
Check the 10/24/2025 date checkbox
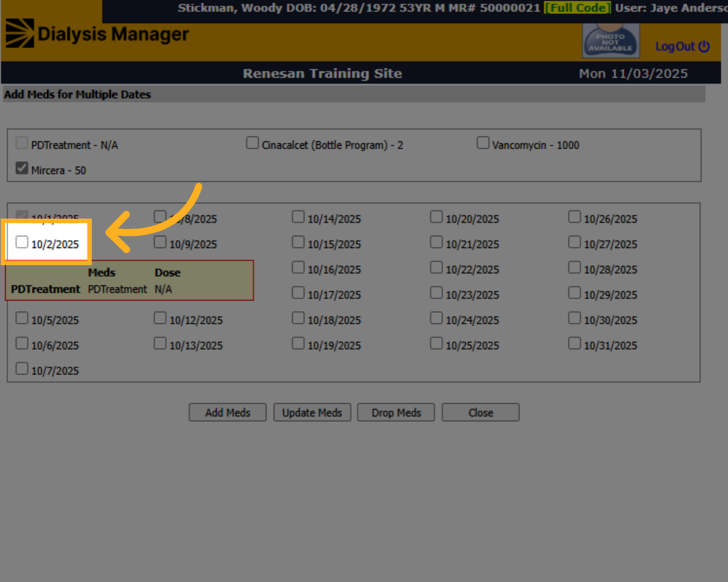(x=436, y=318)
